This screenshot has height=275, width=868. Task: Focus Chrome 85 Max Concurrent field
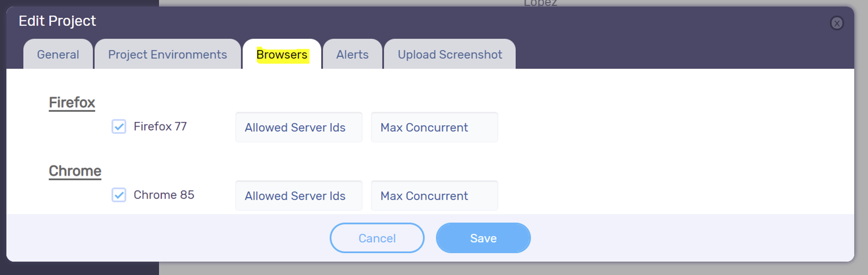point(434,195)
